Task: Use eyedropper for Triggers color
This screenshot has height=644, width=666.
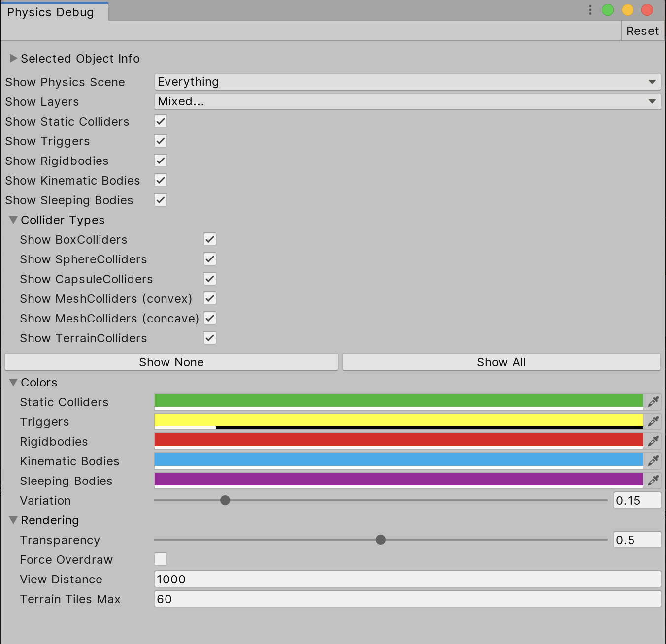Action: coord(653,421)
